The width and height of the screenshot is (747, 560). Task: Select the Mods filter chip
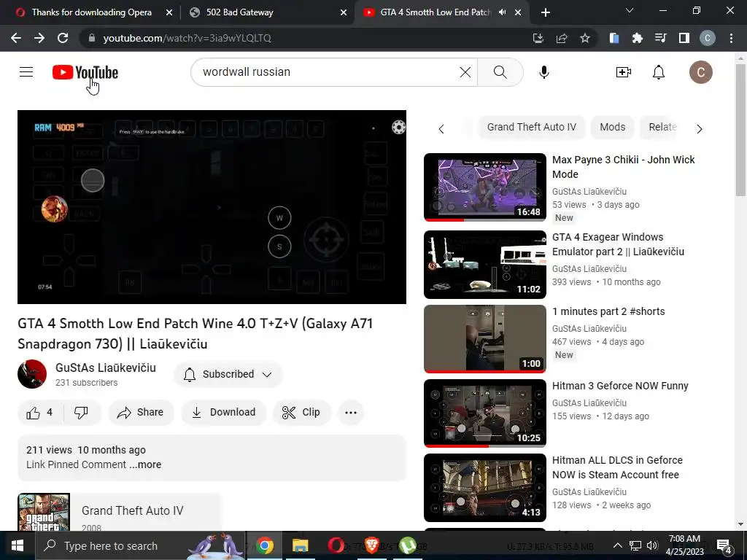click(613, 127)
